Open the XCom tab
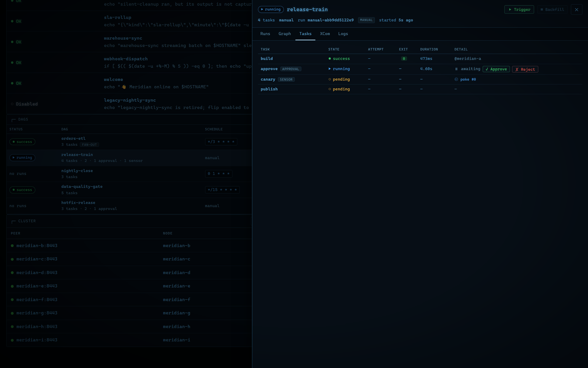 click(325, 34)
